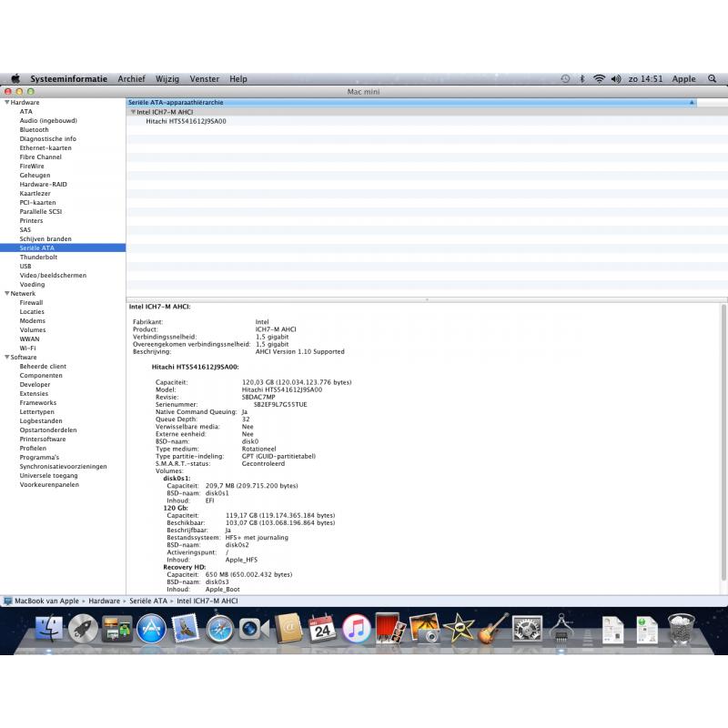Image resolution: width=728 pixels, height=728 pixels.
Task: Open iPhoto from the dock
Action: coord(424,629)
